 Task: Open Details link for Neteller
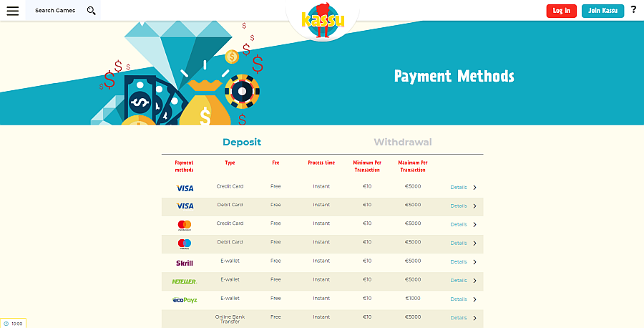pyautogui.click(x=459, y=281)
